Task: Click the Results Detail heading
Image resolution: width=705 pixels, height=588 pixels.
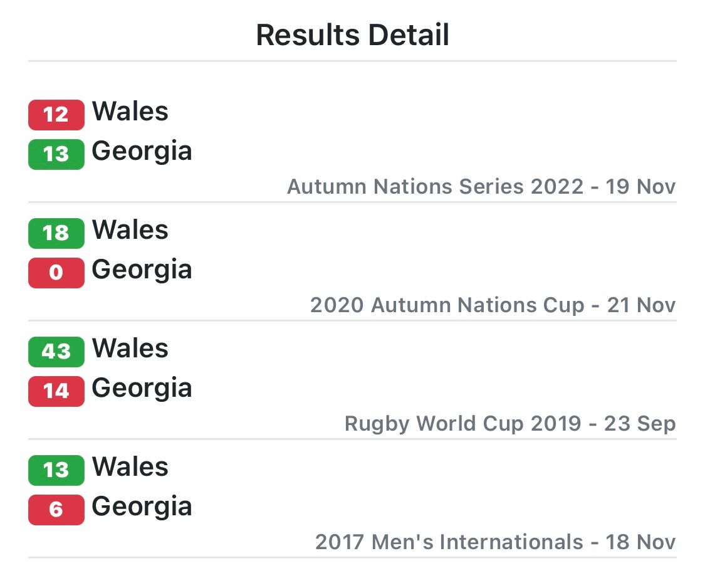Action: click(x=352, y=35)
